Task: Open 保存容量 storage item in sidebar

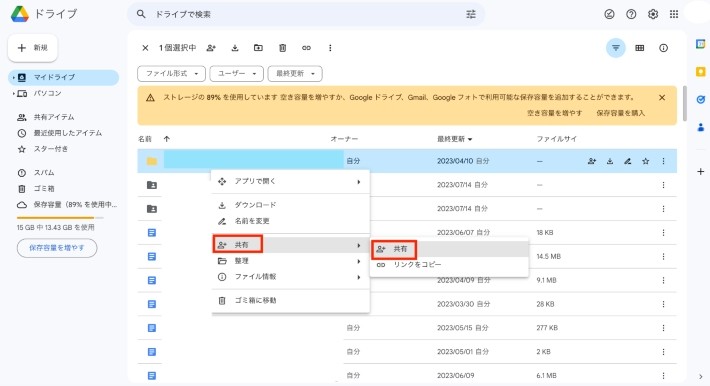Action: click(x=67, y=204)
